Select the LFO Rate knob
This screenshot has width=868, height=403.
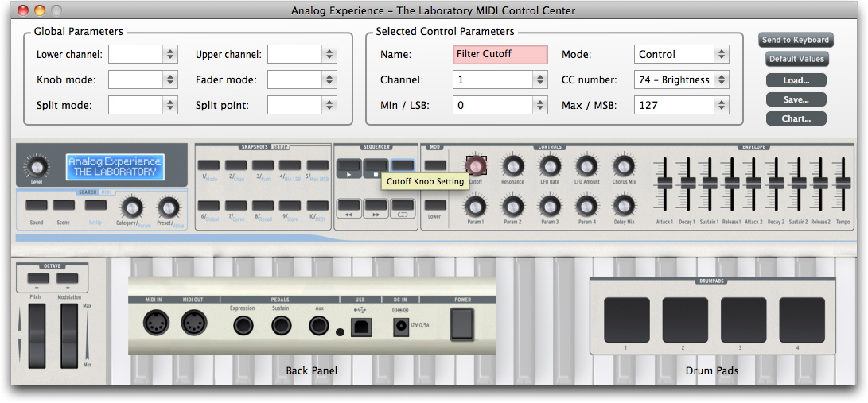[550, 165]
